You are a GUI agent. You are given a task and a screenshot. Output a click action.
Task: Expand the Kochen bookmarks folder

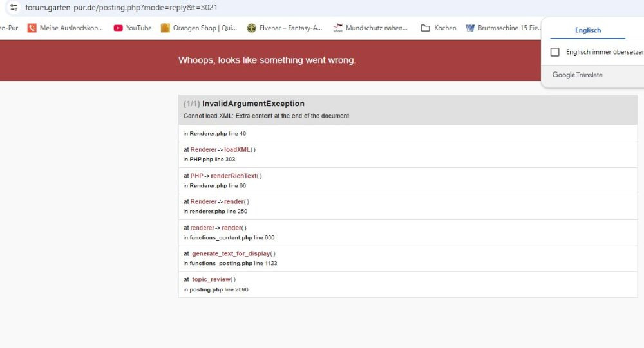(439, 28)
